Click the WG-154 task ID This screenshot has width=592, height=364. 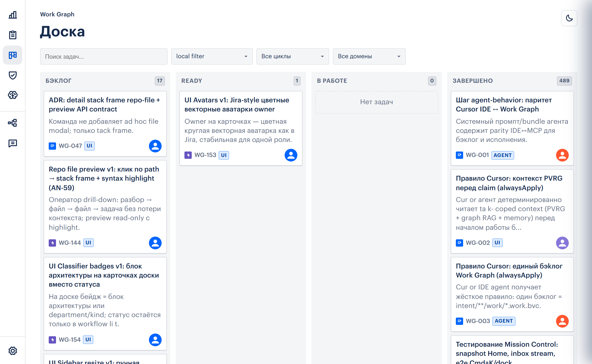point(70,340)
